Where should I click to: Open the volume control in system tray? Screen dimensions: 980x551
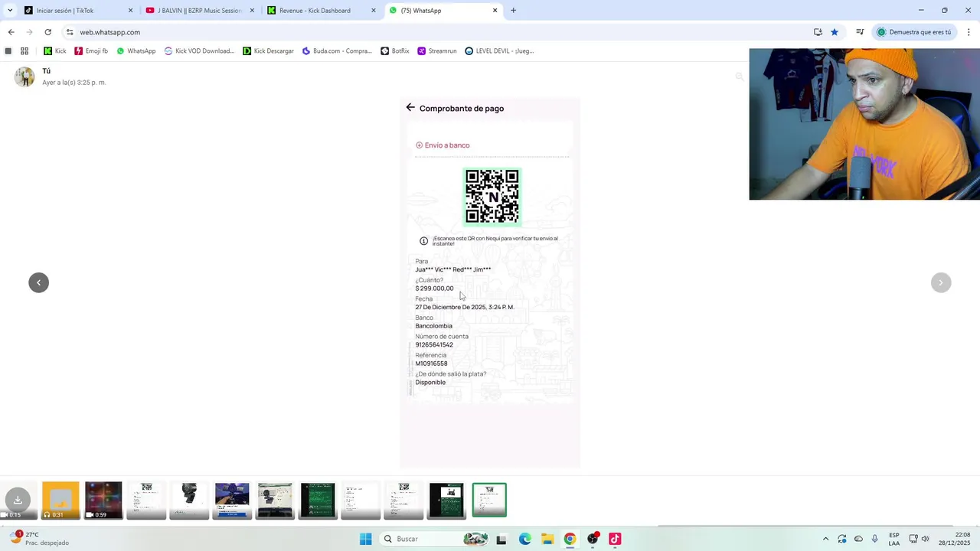(925, 539)
